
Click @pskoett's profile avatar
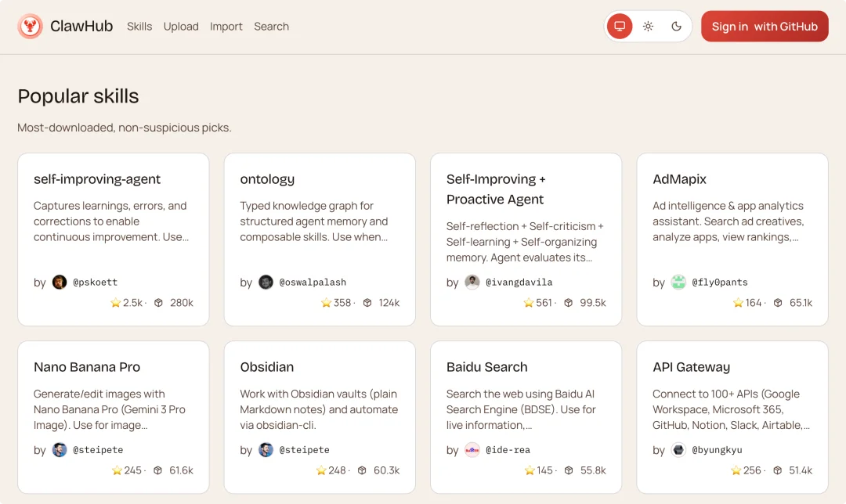[60, 283]
